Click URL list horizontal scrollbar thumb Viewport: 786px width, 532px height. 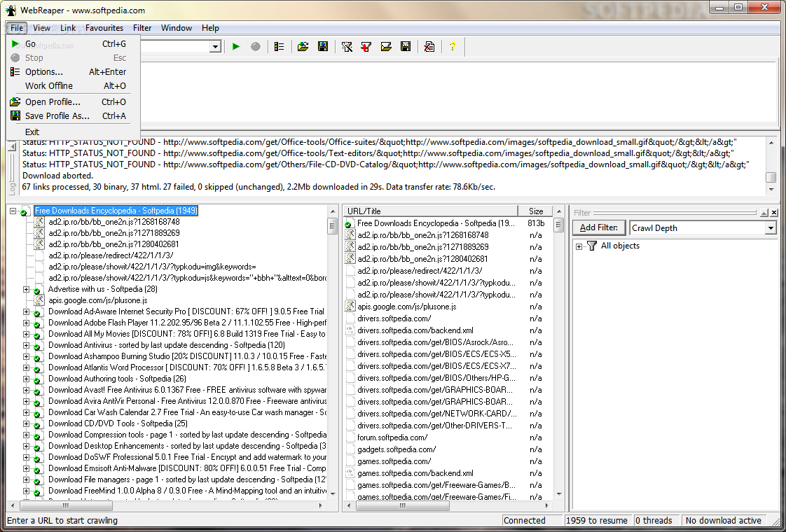pyautogui.click(x=402, y=506)
